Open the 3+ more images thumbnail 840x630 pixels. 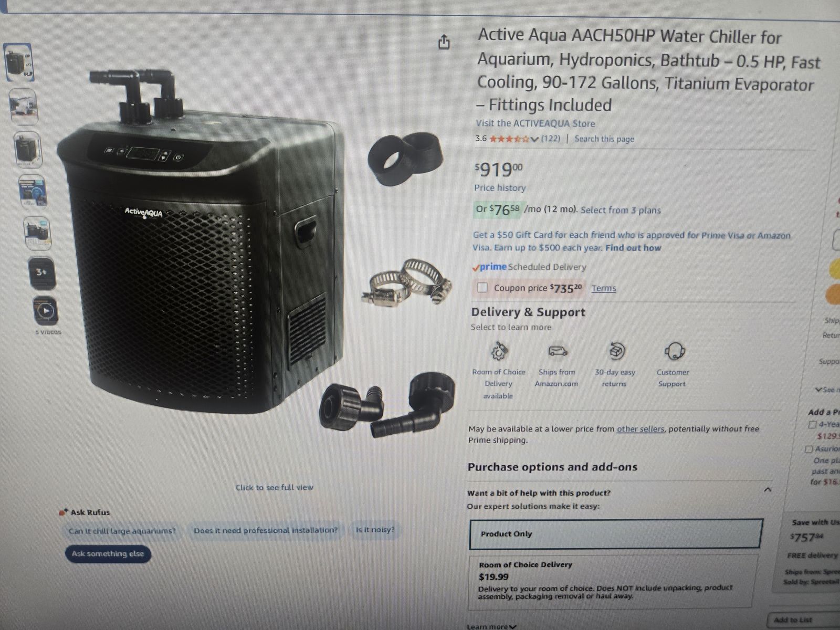pyautogui.click(x=42, y=272)
